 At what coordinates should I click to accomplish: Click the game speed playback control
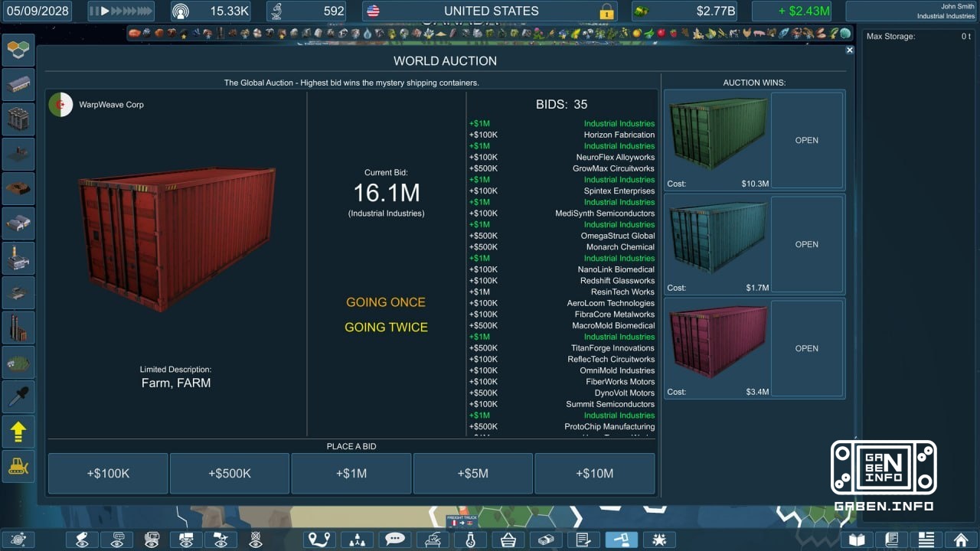119,11
